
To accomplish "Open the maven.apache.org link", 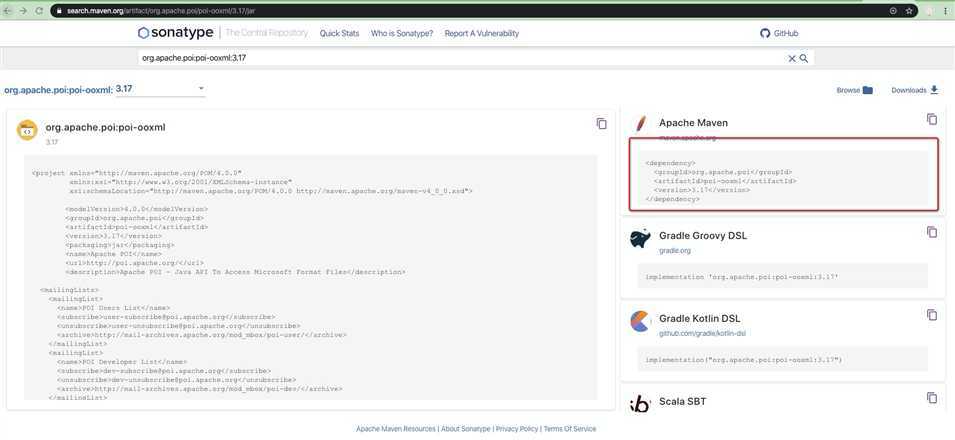I will click(688, 138).
